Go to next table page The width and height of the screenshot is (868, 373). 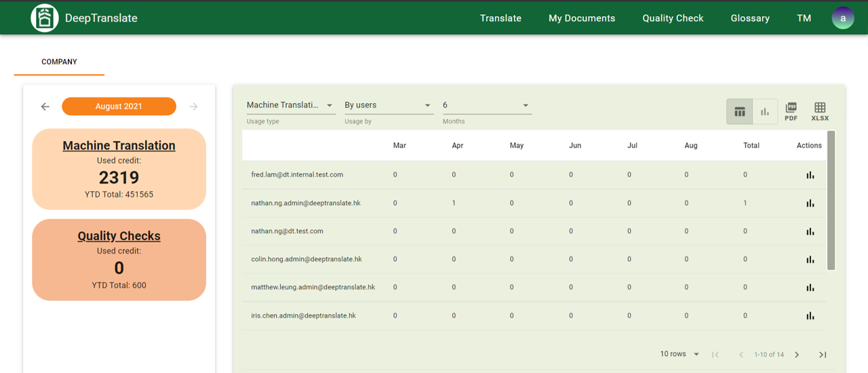point(797,355)
